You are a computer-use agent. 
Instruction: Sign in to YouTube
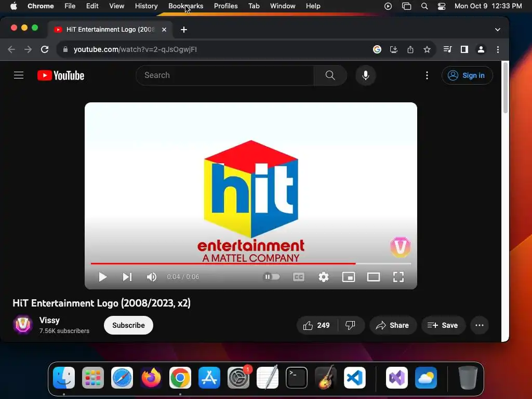[x=467, y=75]
